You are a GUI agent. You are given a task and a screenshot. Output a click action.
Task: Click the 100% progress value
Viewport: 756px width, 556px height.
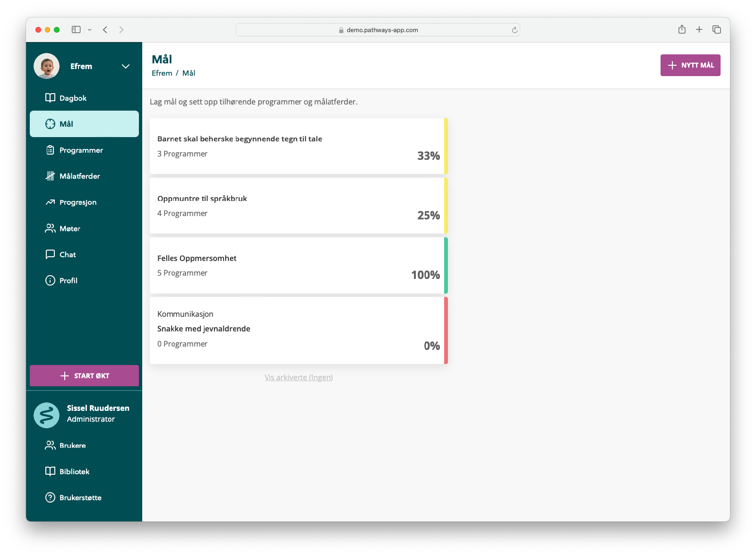425,275
